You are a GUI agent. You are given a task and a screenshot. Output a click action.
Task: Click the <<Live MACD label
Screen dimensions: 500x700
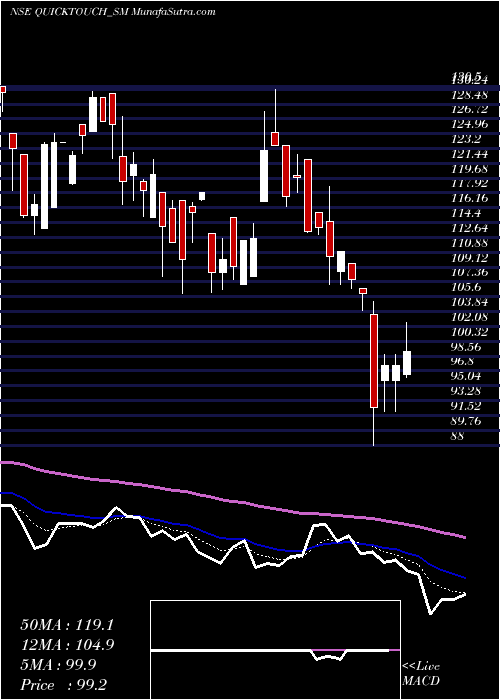point(421,673)
